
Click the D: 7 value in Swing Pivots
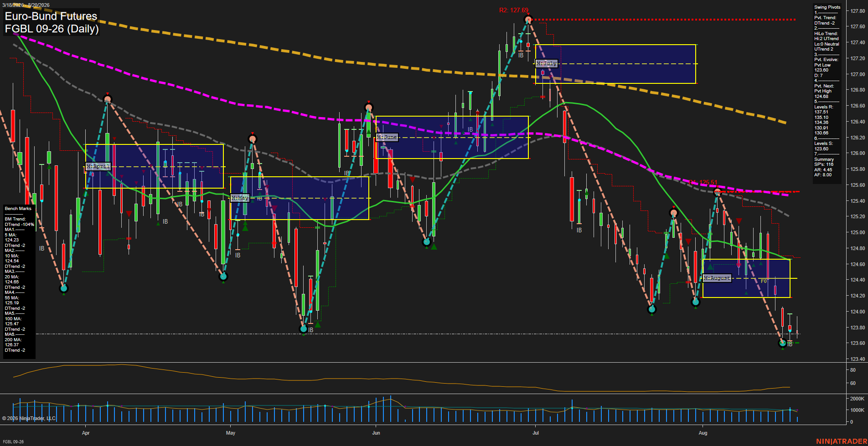(x=818, y=76)
